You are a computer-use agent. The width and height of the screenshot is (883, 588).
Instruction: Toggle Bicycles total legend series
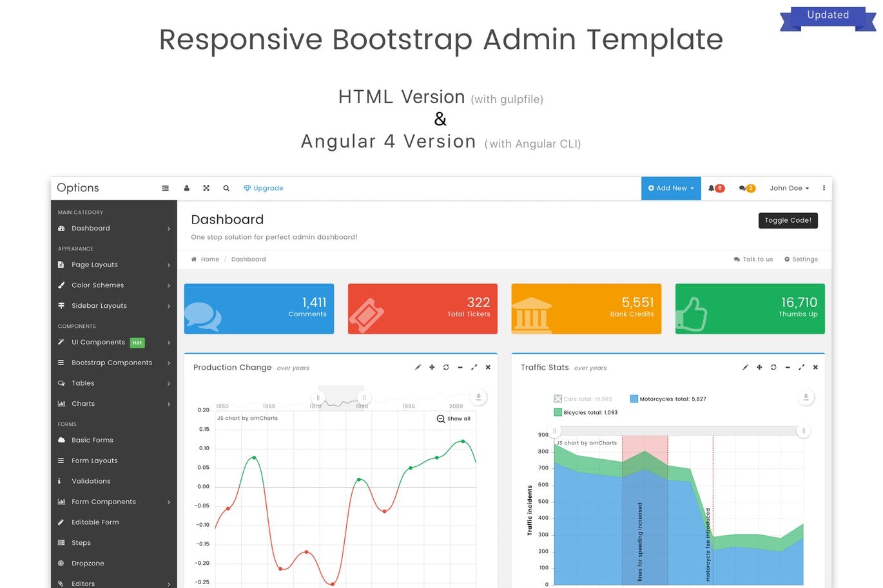558,412
